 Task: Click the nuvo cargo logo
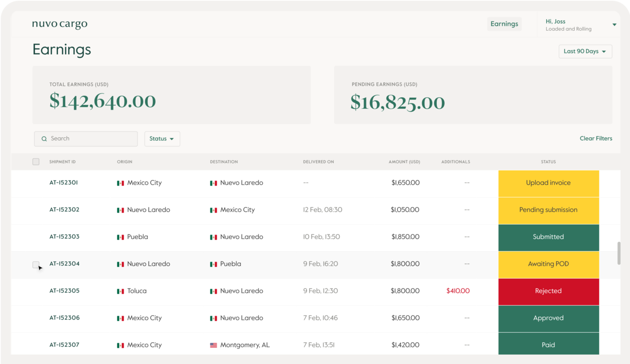(x=59, y=23)
